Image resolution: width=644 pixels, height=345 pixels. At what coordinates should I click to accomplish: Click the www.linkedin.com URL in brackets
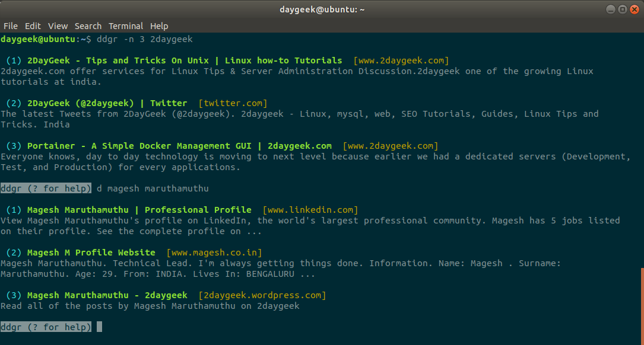[x=310, y=210]
